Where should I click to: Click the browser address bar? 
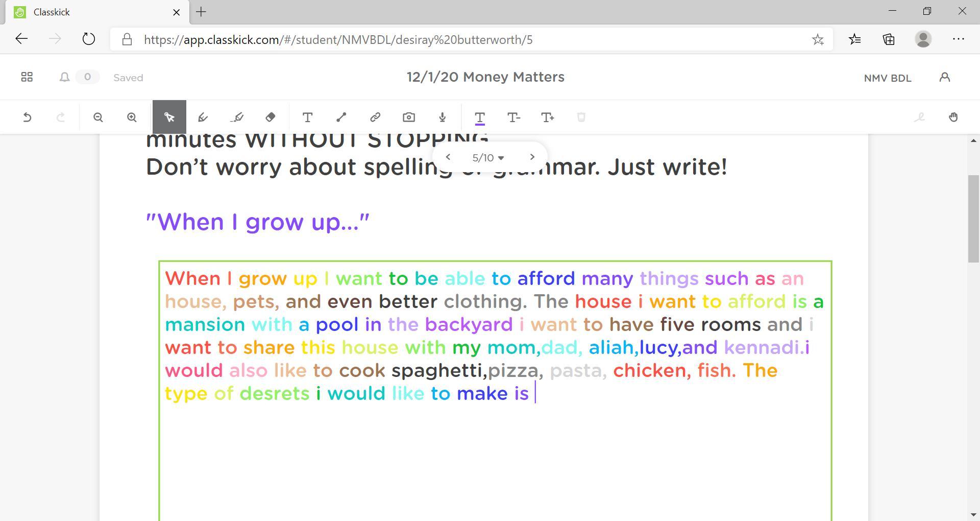[x=472, y=39]
